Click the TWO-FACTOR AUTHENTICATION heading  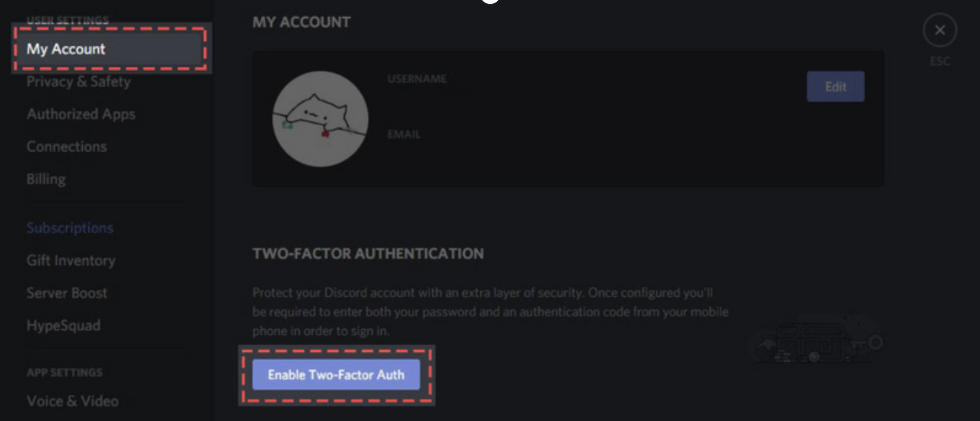tap(369, 254)
